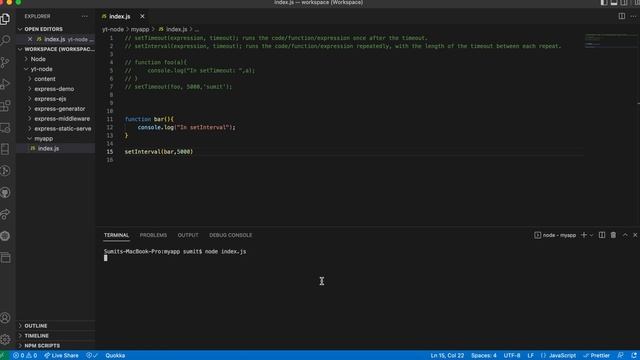This screenshot has height=360, width=640.
Task: Open the Run and Debug view
Action: [x=5, y=84]
